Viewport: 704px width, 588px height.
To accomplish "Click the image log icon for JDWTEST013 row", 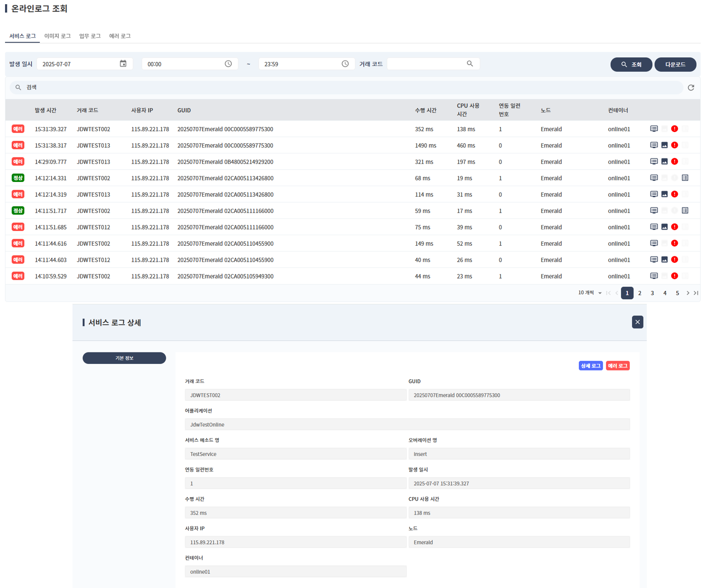I will pos(664,145).
